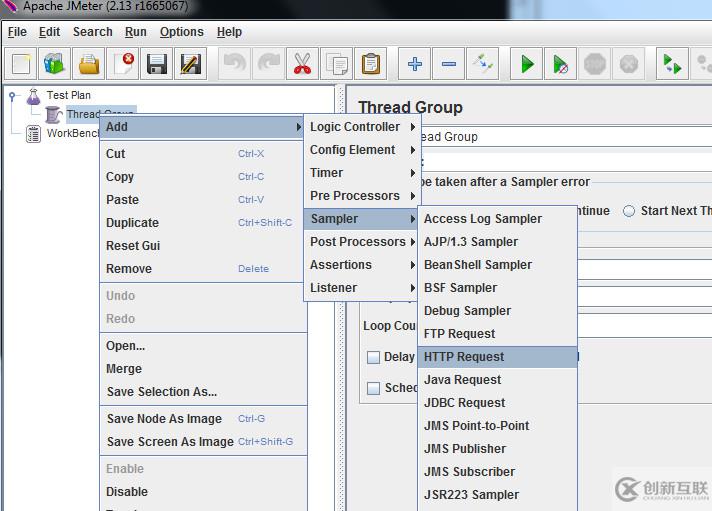Screen dimensions: 712x511
Task: Collapse the Test Plan tree node handle
Action: (x=12, y=96)
